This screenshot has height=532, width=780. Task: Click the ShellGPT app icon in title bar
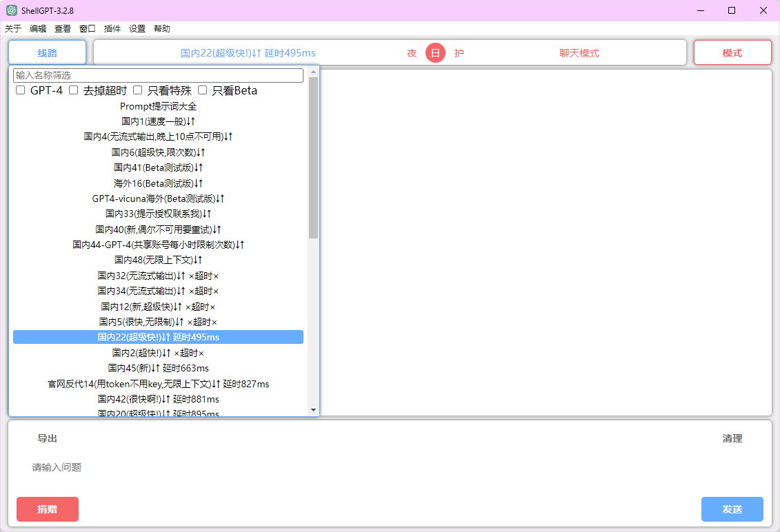click(12, 10)
